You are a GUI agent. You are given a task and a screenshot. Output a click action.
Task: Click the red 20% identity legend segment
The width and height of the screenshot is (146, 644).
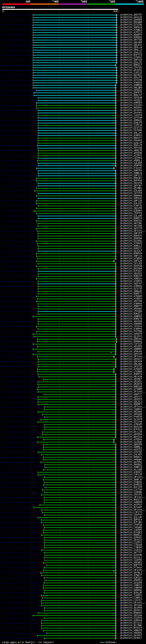click(16, 4)
